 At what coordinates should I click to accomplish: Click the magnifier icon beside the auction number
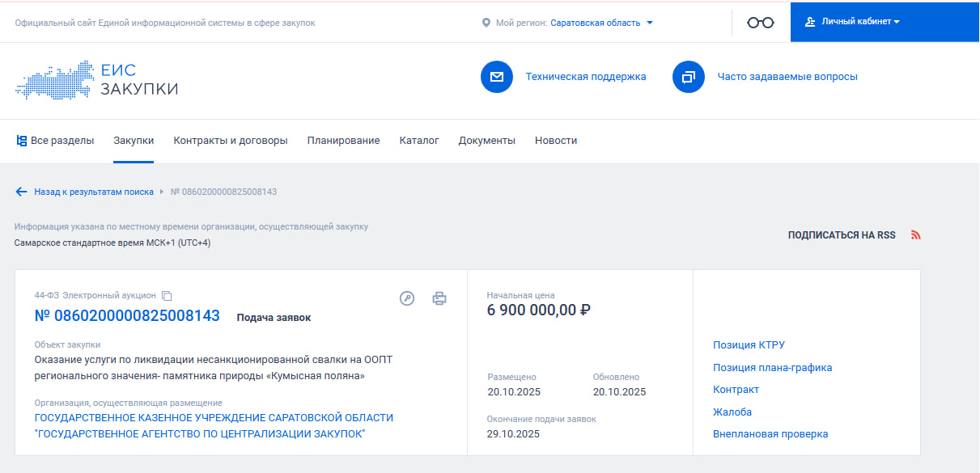tap(405, 297)
